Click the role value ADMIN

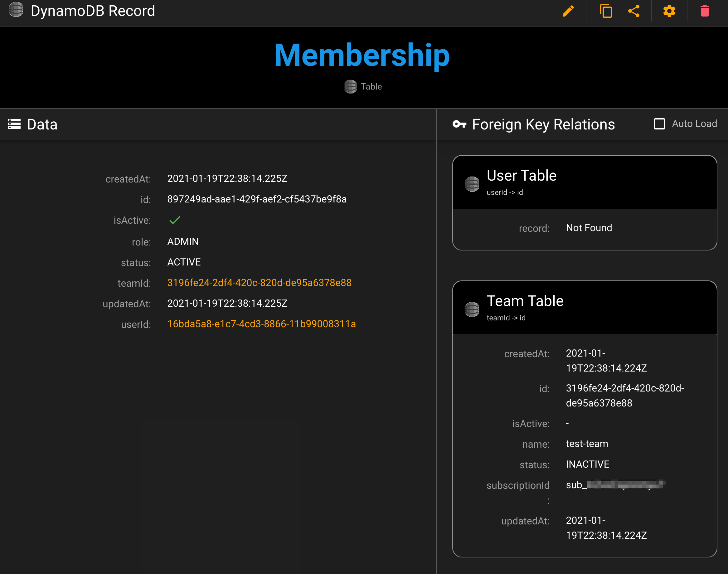(x=183, y=242)
